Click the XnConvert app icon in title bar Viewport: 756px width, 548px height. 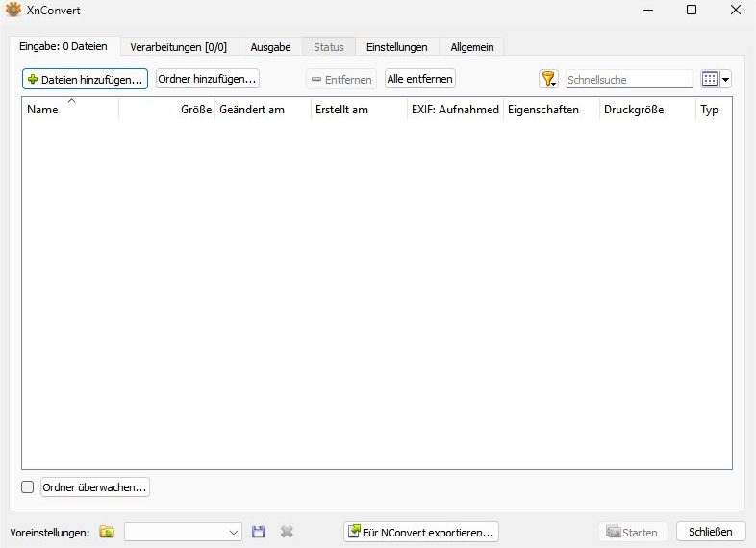[13, 10]
